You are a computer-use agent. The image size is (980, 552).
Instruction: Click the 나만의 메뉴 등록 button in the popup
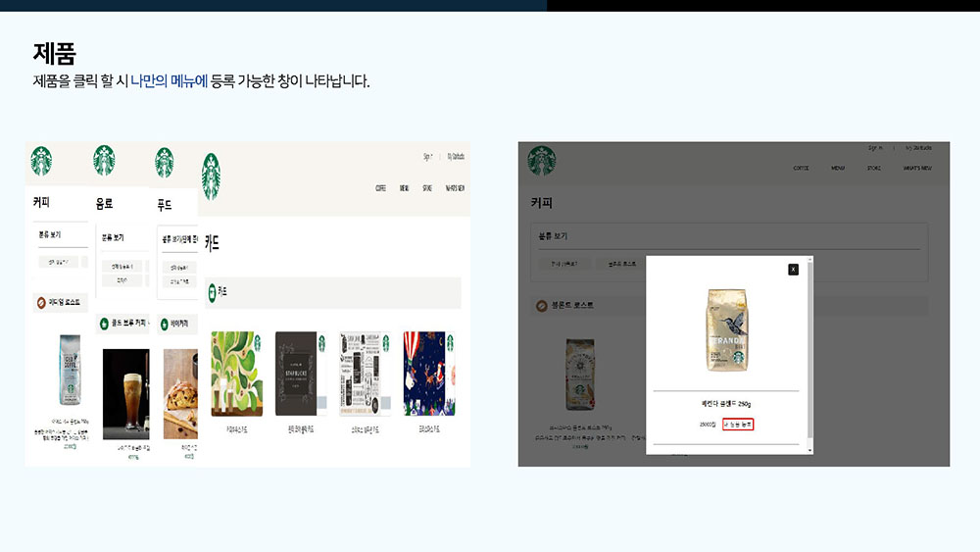[x=738, y=425]
